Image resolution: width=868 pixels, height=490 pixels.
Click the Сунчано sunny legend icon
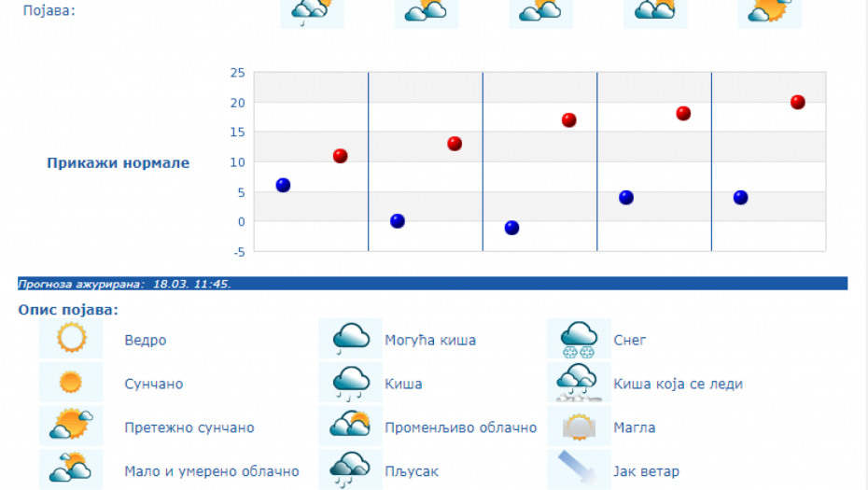pos(71,382)
